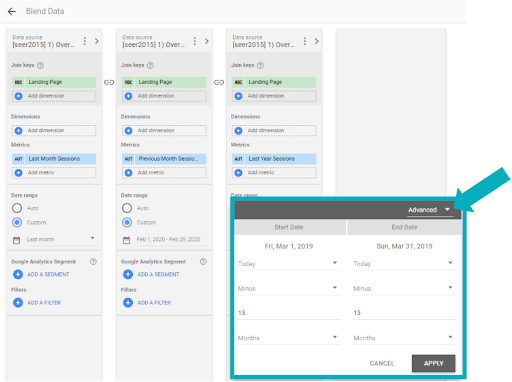Click the join link icon between first two sources
The image size is (512, 382).
(x=109, y=82)
